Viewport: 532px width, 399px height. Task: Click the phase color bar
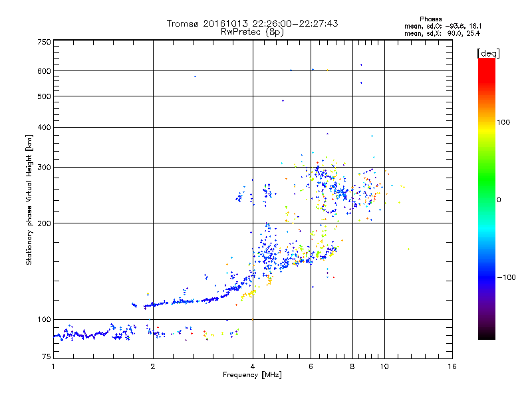(487, 198)
